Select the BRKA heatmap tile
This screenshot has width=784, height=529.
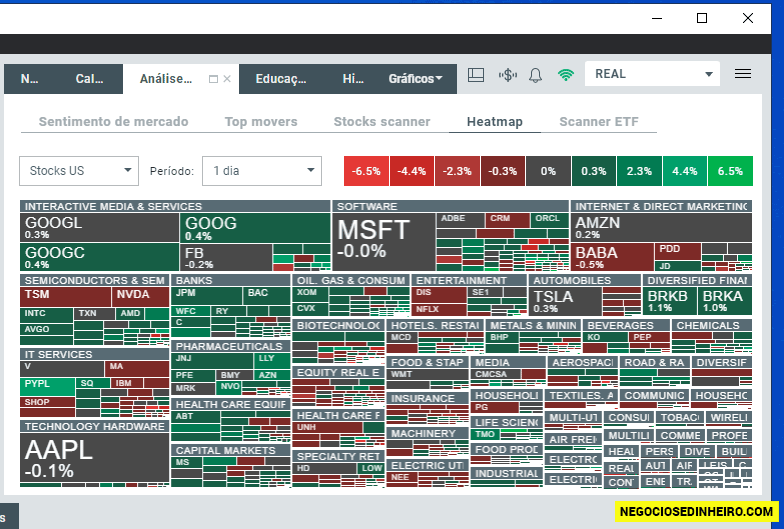(724, 301)
